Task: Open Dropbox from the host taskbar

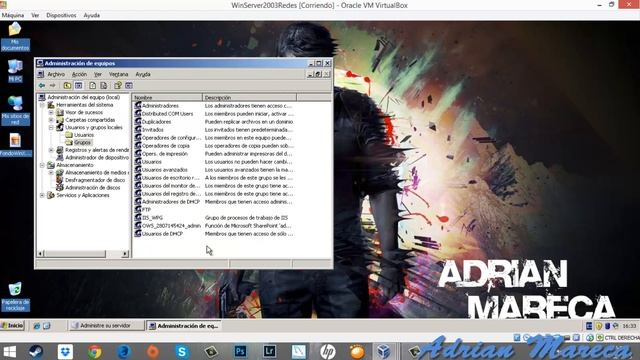Action: (65, 351)
